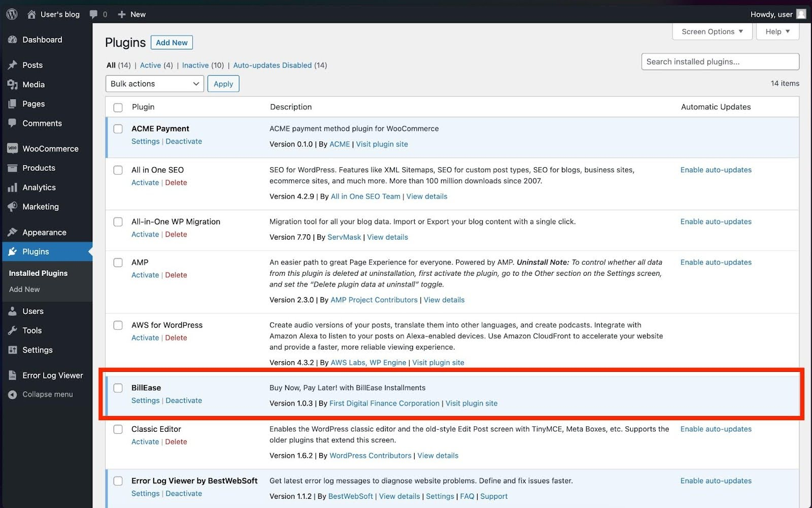812x508 pixels.
Task: Check the Error Log Viewer by BestWebSoft checkbox
Action: click(118, 481)
